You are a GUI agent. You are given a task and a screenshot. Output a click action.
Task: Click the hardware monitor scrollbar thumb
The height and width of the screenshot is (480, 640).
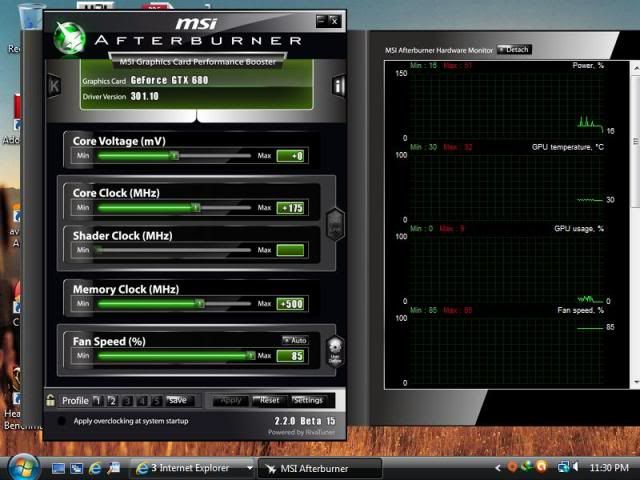tap(636, 141)
